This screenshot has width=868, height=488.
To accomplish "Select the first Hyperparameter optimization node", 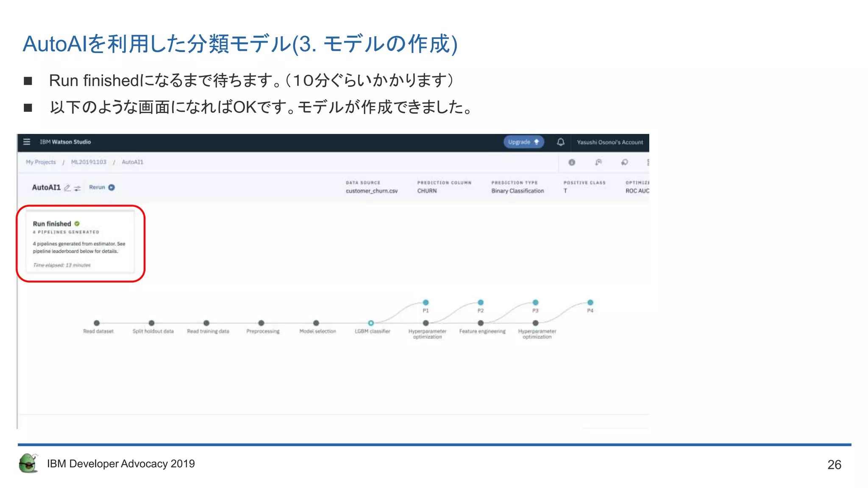I will (426, 323).
